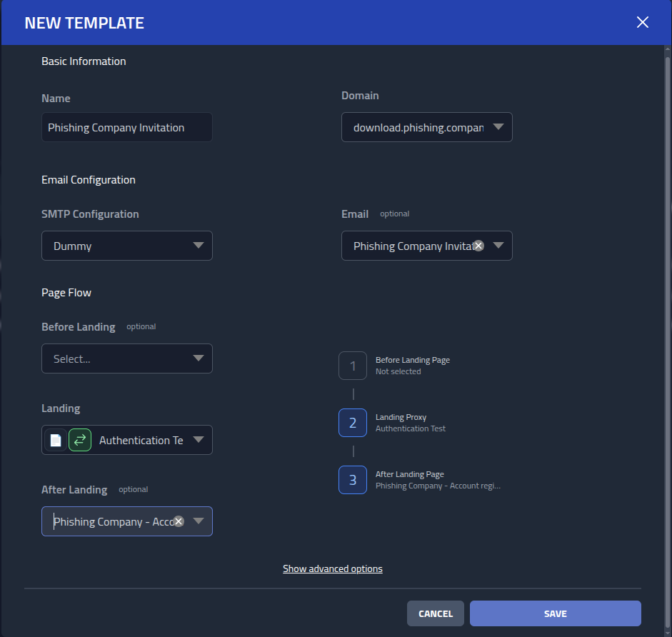The width and height of the screenshot is (672, 637).
Task: Expand the Landing dropdown arrow
Action: pos(200,439)
